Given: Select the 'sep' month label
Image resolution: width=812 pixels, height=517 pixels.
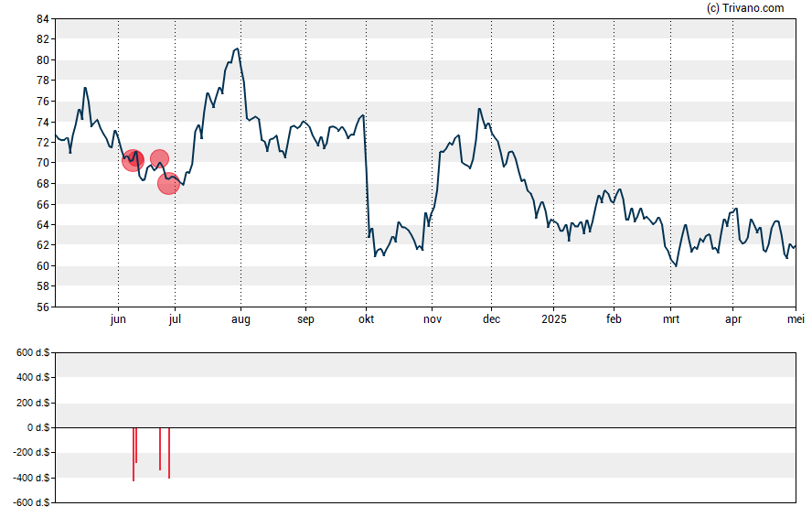Looking at the screenshot, I should 305,319.
